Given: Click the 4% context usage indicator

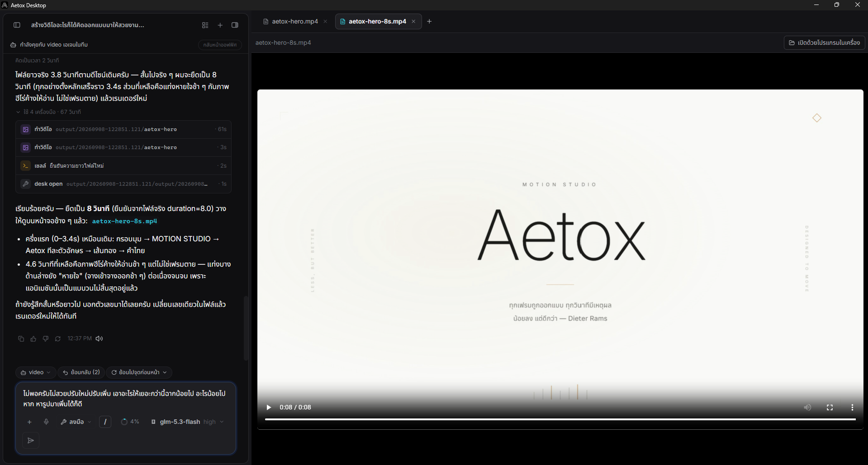Looking at the screenshot, I should click(x=130, y=422).
